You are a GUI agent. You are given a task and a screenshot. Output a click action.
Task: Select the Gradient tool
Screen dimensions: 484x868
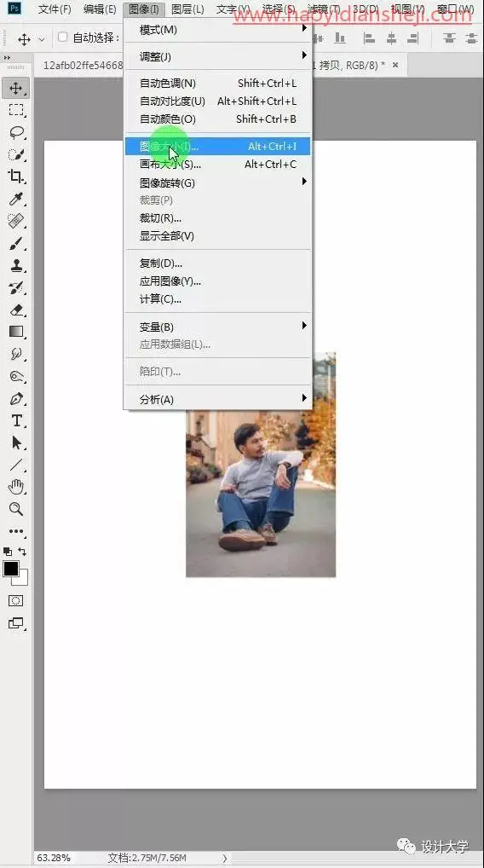coord(15,332)
